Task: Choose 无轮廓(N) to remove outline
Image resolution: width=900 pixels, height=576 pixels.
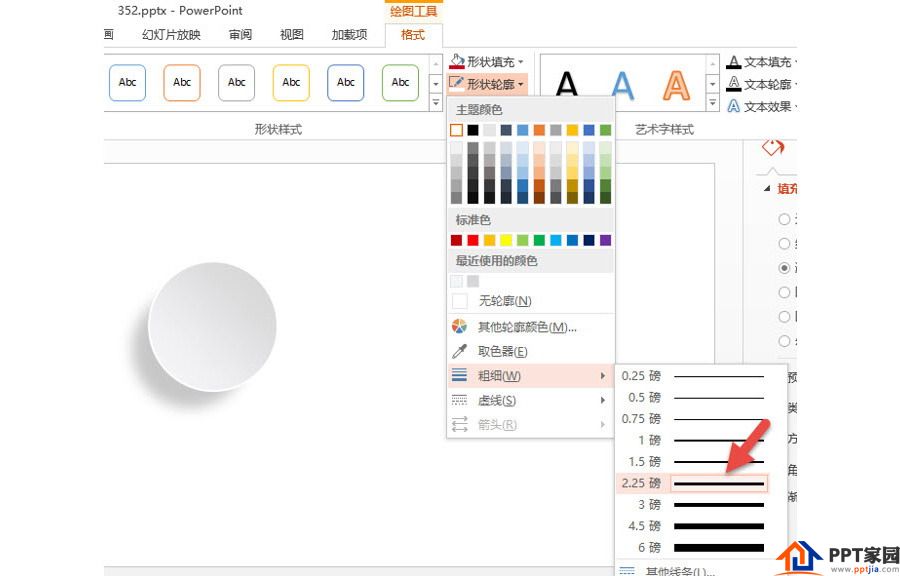Action: point(531,301)
